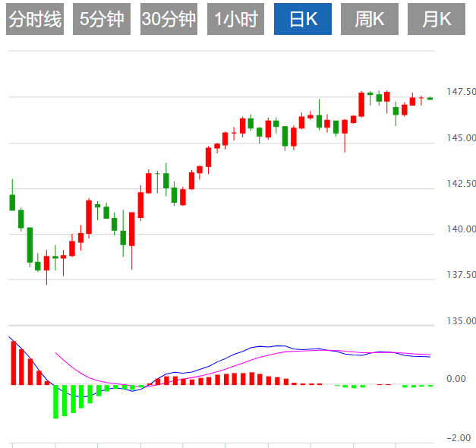
Task: Click the 147.50 price axis label
Action: pyautogui.click(x=461, y=92)
